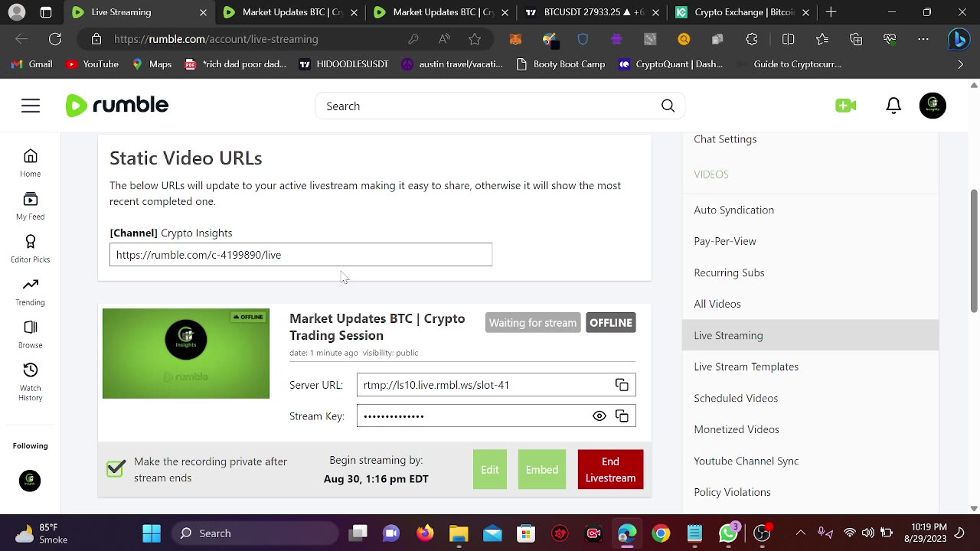
Task: Expand bookmarks bar overflow chevron
Action: pyautogui.click(x=960, y=64)
